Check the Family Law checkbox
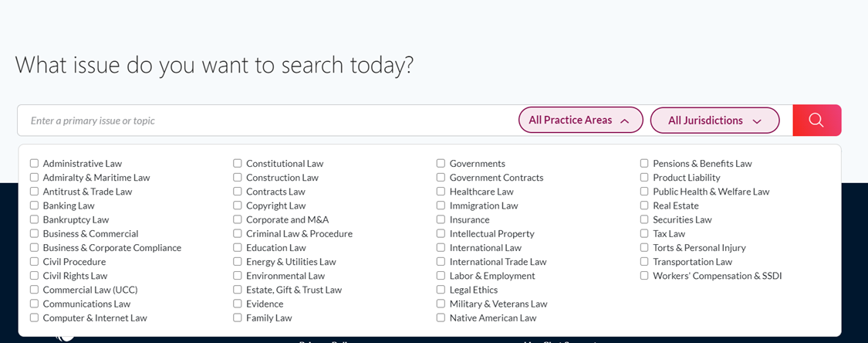The height and width of the screenshot is (343, 868). click(x=238, y=318)
